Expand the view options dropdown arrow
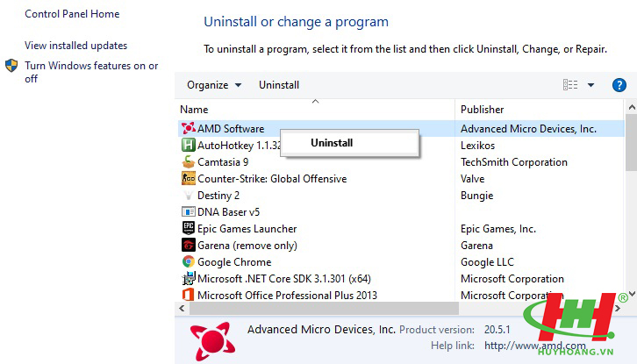This screenshot has height=364, width=637. (590, 85)
